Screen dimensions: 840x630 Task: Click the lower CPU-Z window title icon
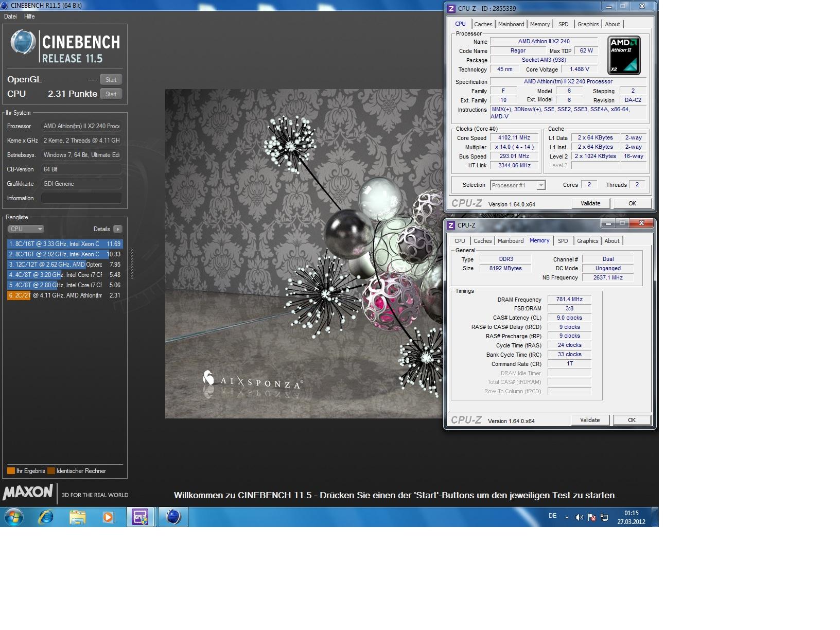[x=451, y=225]
